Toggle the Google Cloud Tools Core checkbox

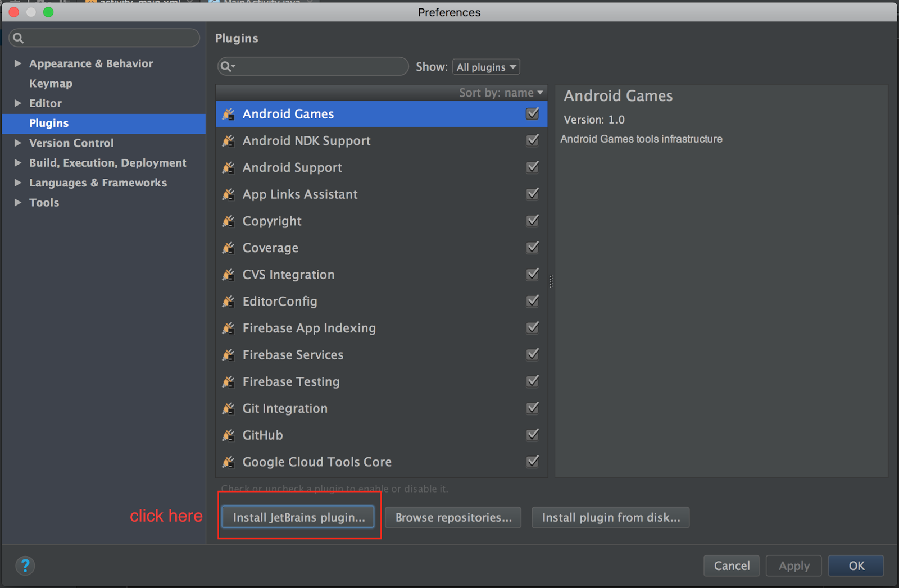pos(532,462)
